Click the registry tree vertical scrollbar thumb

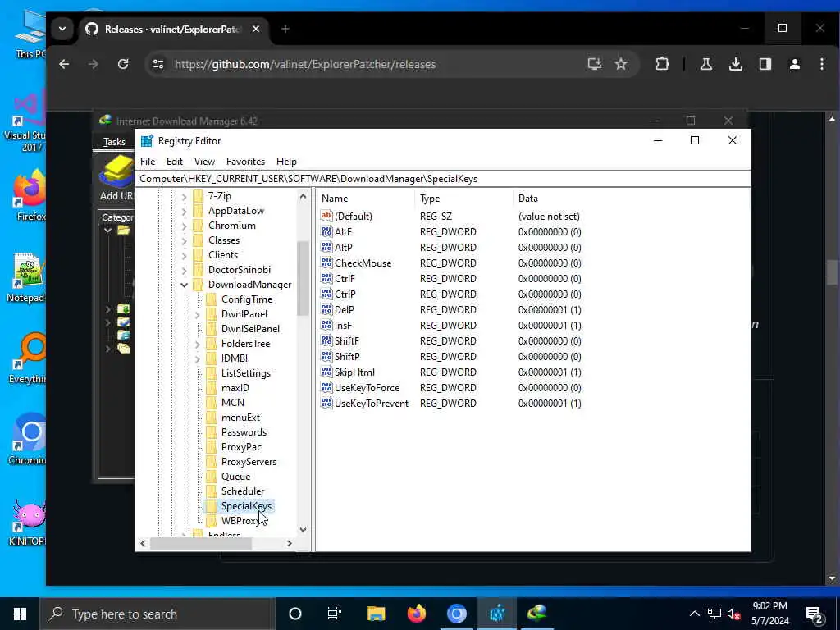click(x=303, y=279)
